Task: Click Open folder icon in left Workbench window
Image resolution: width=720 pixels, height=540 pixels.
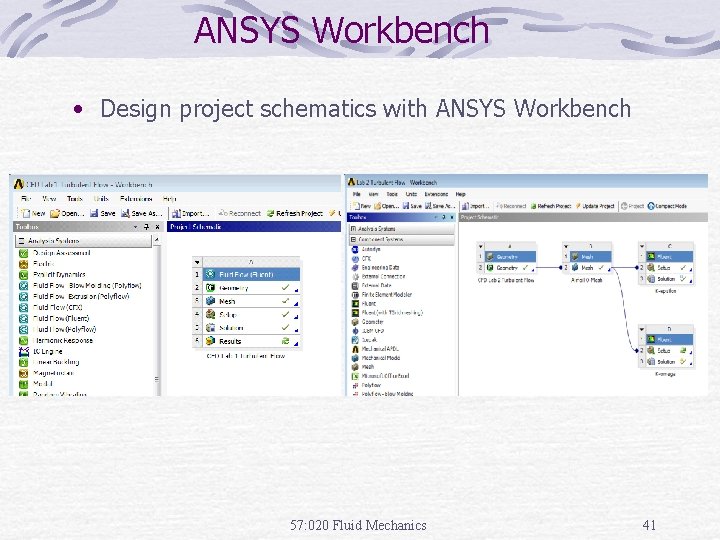Action: 55,214
